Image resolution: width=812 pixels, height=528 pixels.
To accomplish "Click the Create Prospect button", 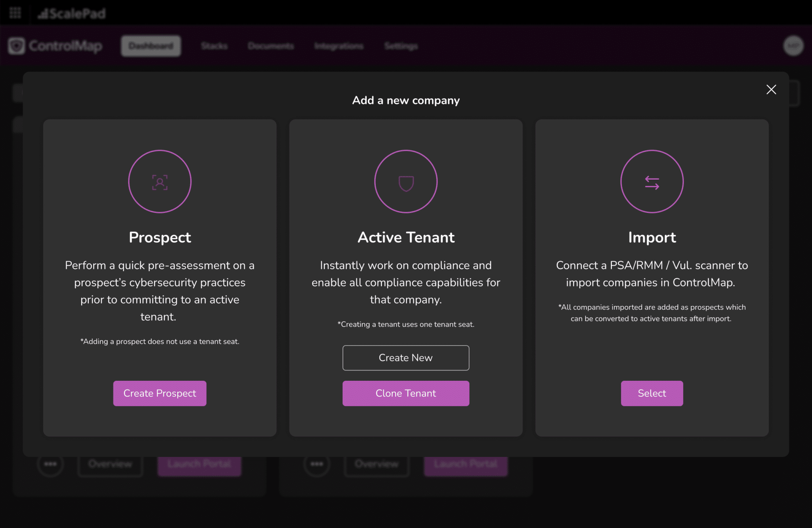I will click(159, 393).
